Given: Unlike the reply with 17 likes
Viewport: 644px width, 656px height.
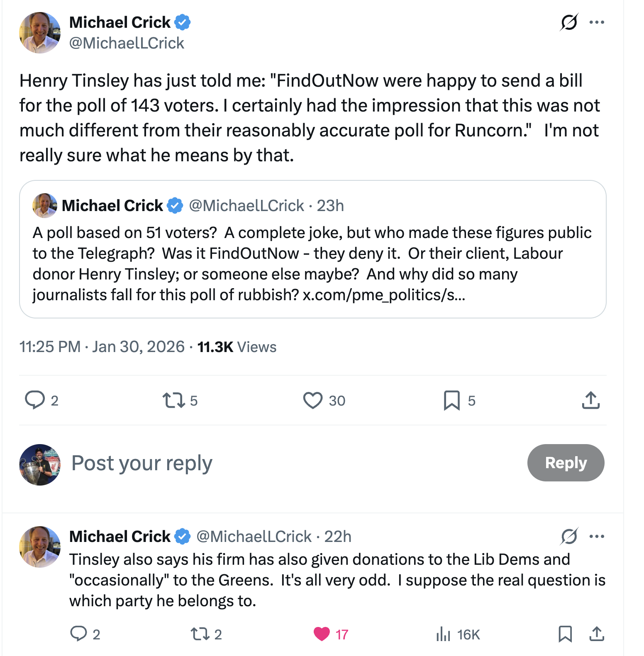Looking at the screenshot, I should pos(322,634).
